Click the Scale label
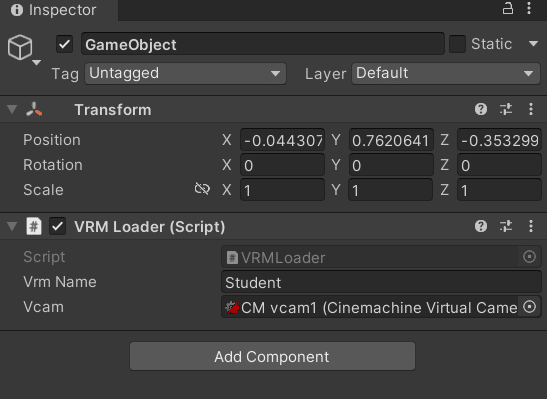 click(43, 190)
